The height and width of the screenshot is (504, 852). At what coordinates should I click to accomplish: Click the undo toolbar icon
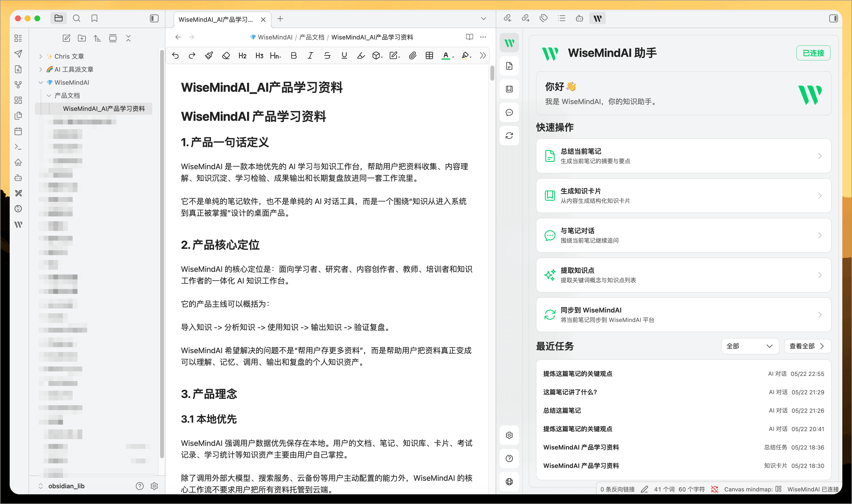(175, 55)
